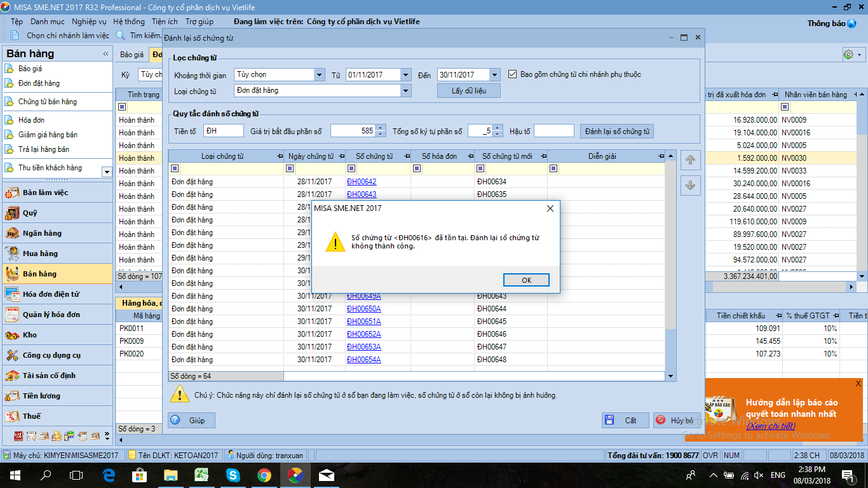Screen dimensions: 868x488
Task: Open the Nghiệp vụ menu
Action: tap(89, 22)
